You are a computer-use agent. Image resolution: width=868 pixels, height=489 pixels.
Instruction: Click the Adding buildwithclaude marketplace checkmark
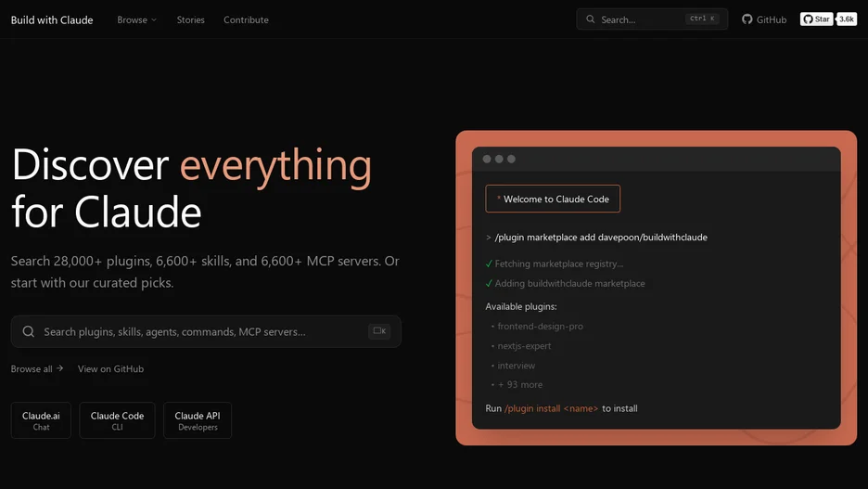click(x=489, y=284)
